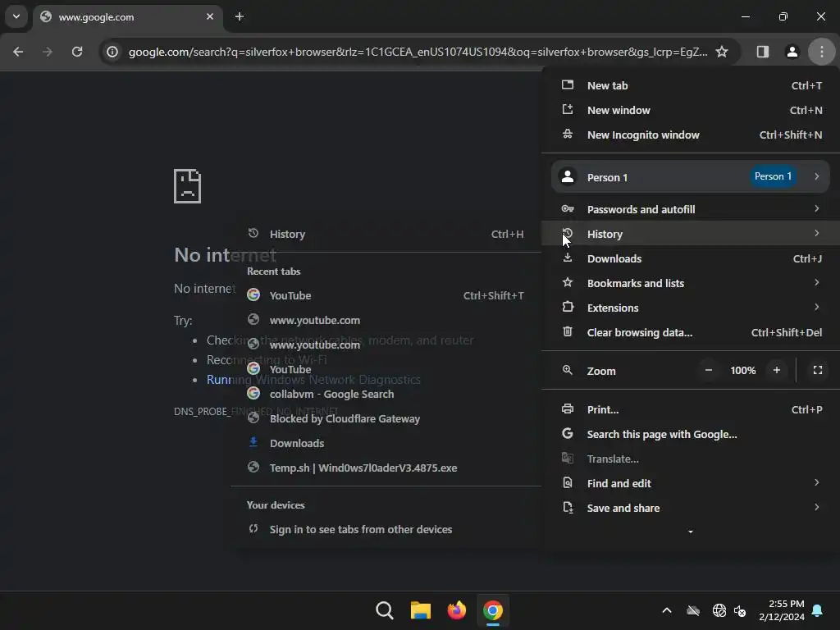
Task: Open a New Incognito window
Action: tap(691, 135)
